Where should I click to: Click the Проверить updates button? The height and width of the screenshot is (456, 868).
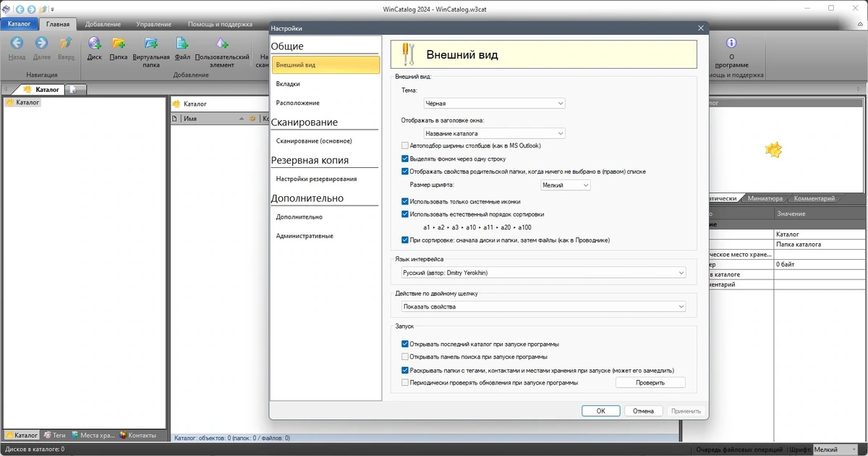pos(650,383)
